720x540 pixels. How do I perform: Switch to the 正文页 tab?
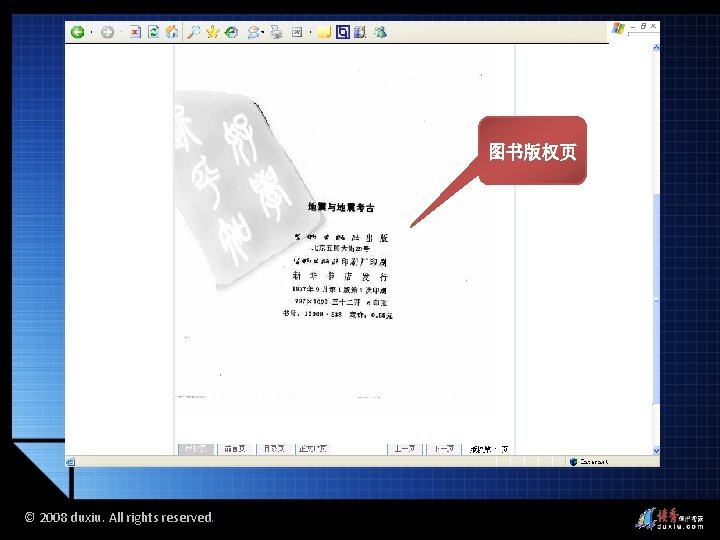tap(313, 449)
